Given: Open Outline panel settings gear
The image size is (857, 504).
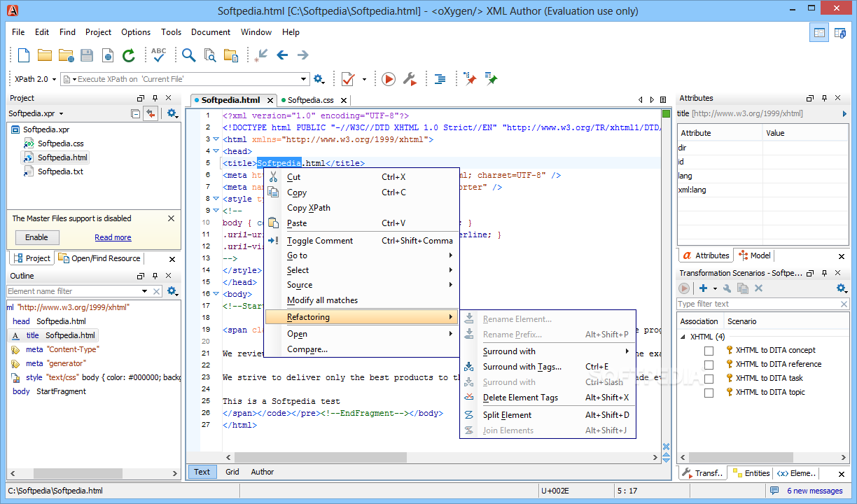Looking at the screenshot, I should point(172,291).
